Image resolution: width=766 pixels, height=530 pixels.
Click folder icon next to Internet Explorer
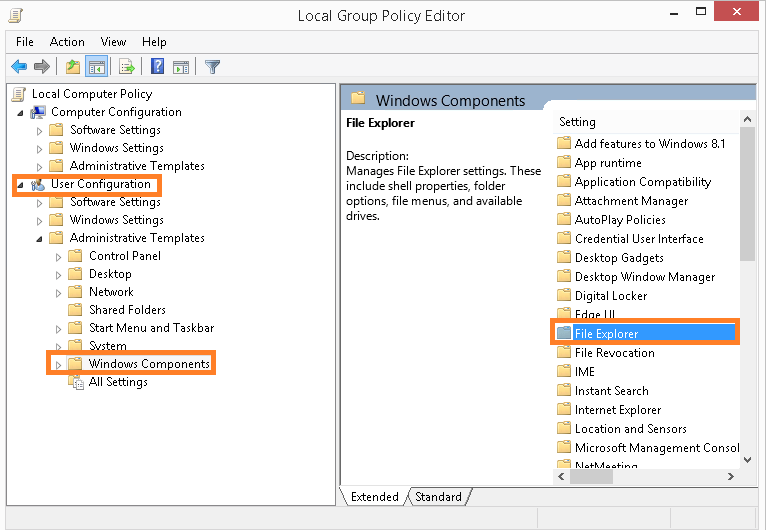564,409
